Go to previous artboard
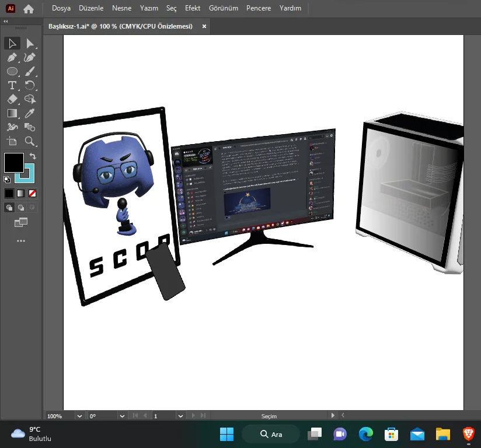The image size is (481, 448). click(145, 415)
